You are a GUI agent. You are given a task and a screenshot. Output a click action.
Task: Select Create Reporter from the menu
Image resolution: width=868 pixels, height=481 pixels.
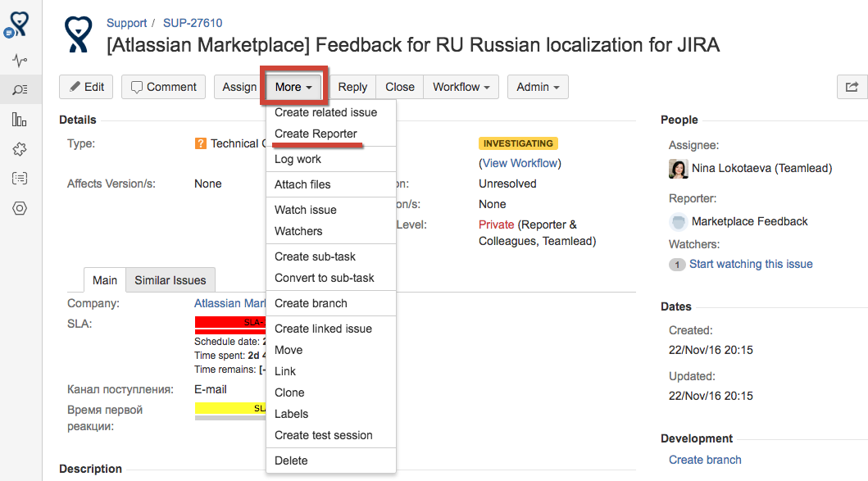(x=316, y=134)
